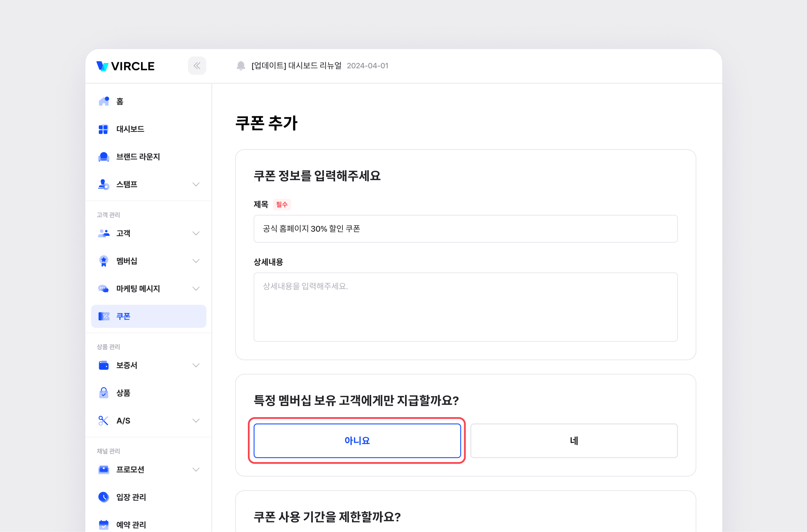The image size is (807, 532).
Task: Click the VIRCLE logo
Action: click(x=125, y=66)
